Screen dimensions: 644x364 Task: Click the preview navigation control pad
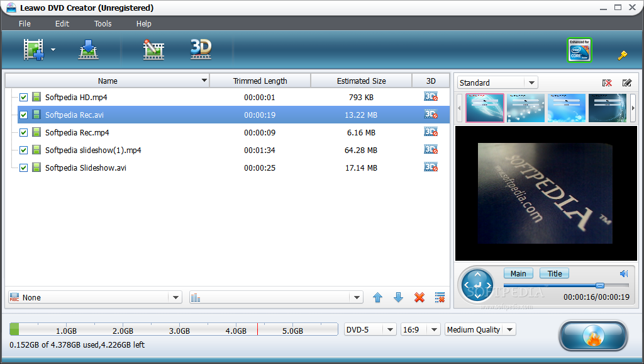pos(477,285)
